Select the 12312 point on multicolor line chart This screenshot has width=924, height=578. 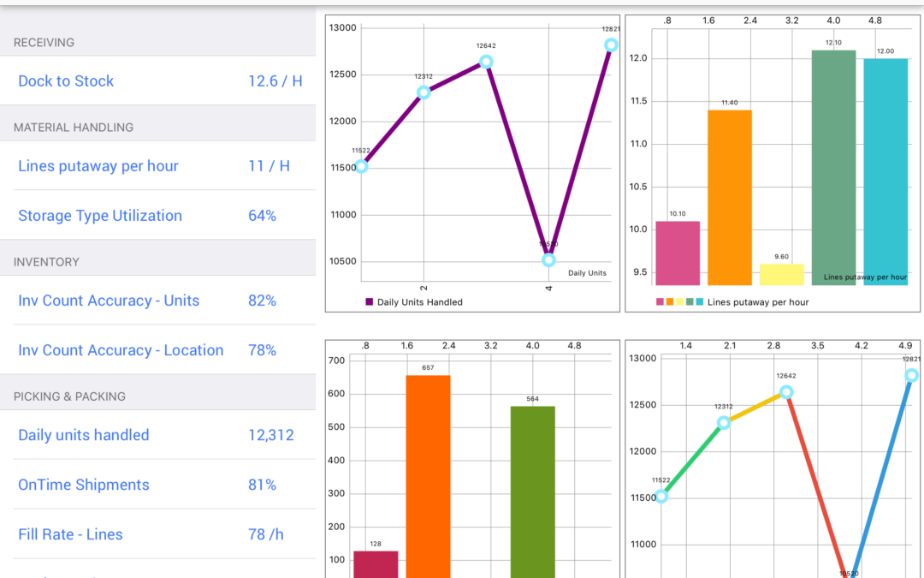pos(724,423)
